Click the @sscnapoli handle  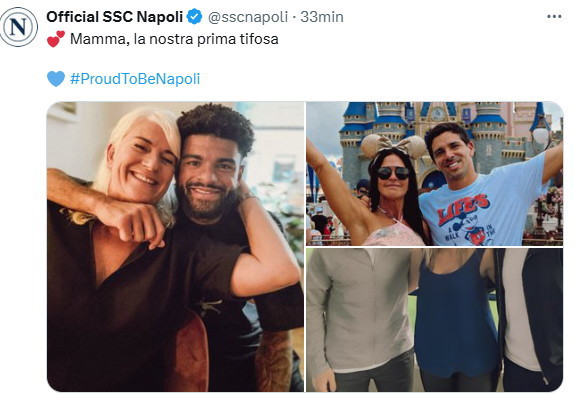coord(248,17)
